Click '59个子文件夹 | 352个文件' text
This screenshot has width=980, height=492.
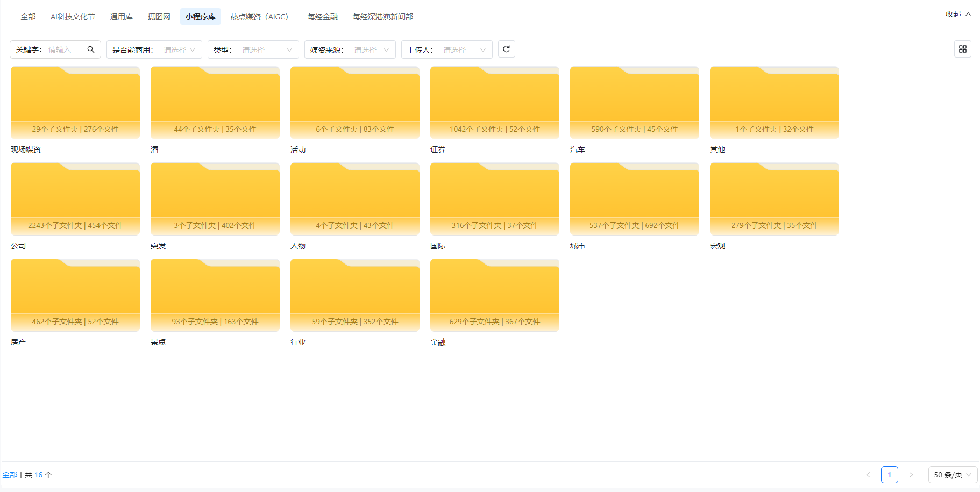(355, 322)
